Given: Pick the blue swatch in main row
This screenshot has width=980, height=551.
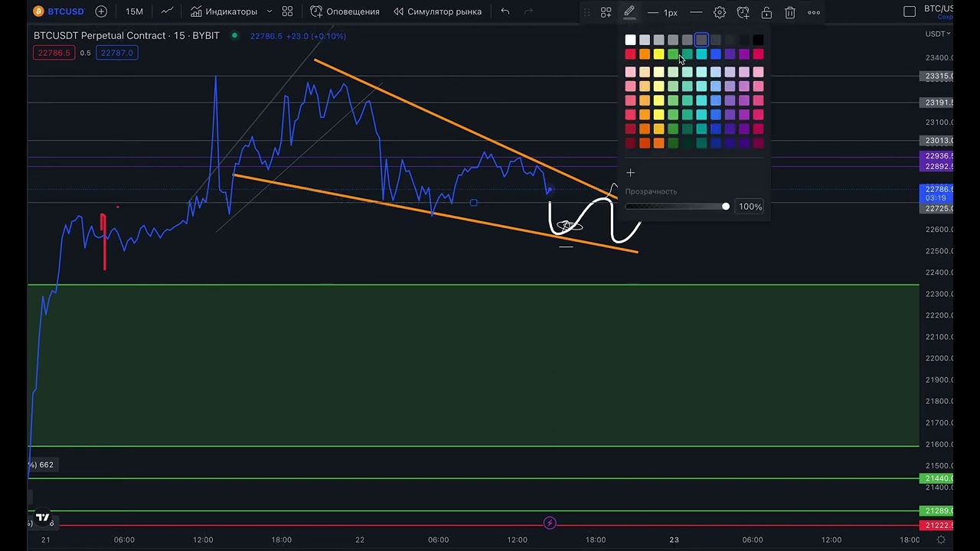Looking at the screenshot, I should [716, 54].
